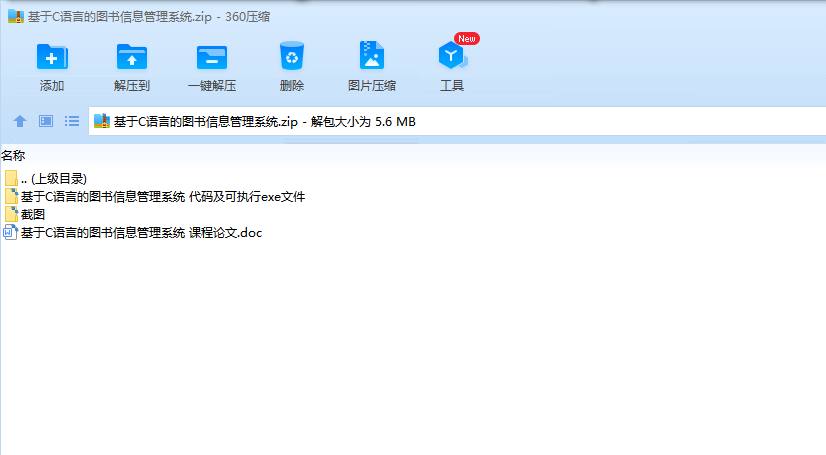826x455 pixels.
Task: Click the folder icon beside 截图
Action: coord(11,214)
